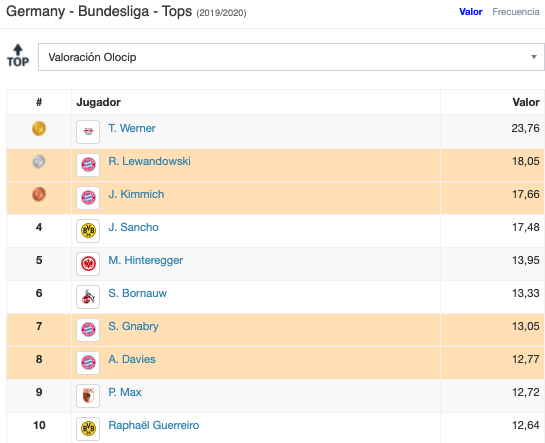The height and width of the screenshot is (443, 545).
Task: Open J. Kimmich player link
Action: coord(136,194)
